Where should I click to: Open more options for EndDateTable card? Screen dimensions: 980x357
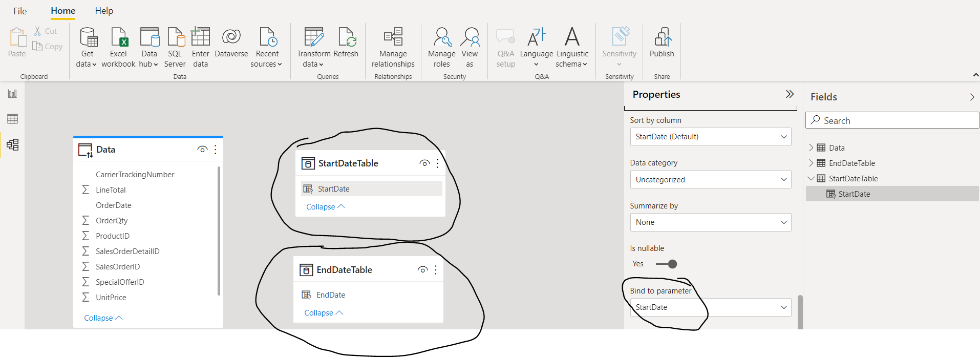[x=436, y=270]
